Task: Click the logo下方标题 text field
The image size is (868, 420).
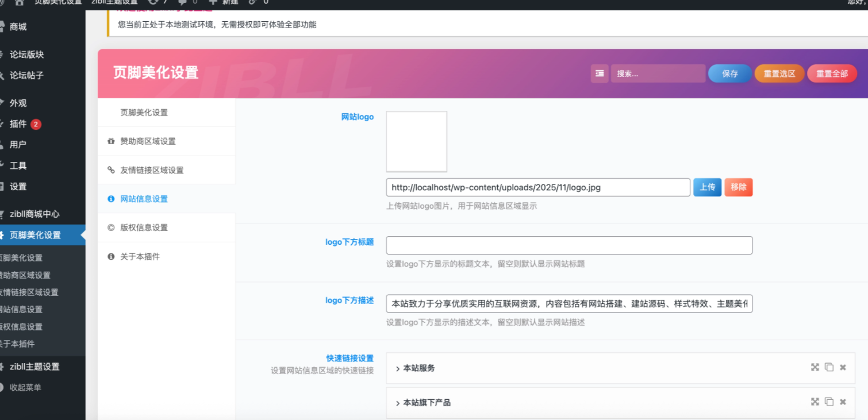Action: pos(569,245)
